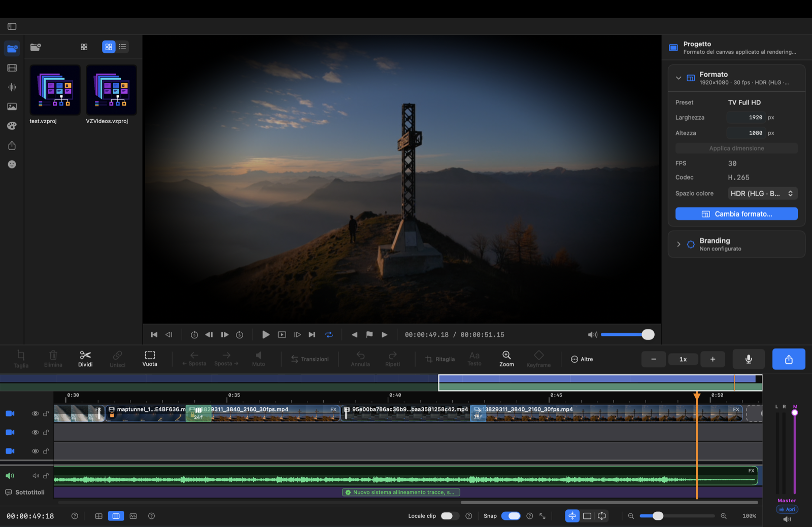The width and height of the screenshot is (812, 527).
Task: Select the Dividi scissors tool
Action: pos(85,359)
